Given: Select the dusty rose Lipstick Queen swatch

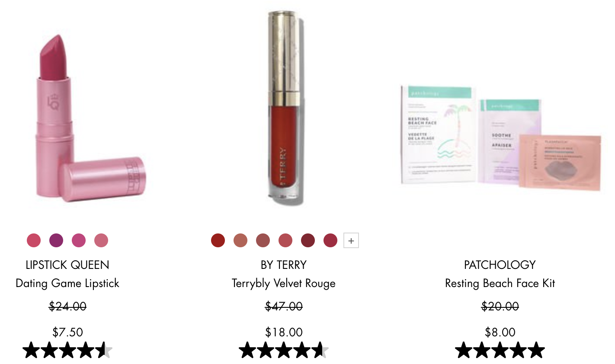Looking at the screenshot, I should [x=101, y=240].
